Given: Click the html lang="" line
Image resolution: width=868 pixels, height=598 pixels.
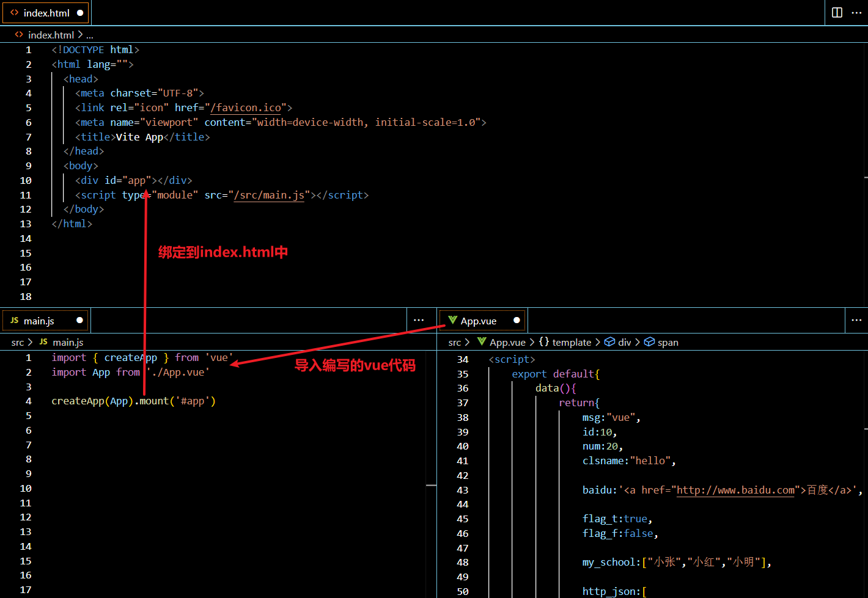Looking at the screenshot, I should (x=92, y=64).
